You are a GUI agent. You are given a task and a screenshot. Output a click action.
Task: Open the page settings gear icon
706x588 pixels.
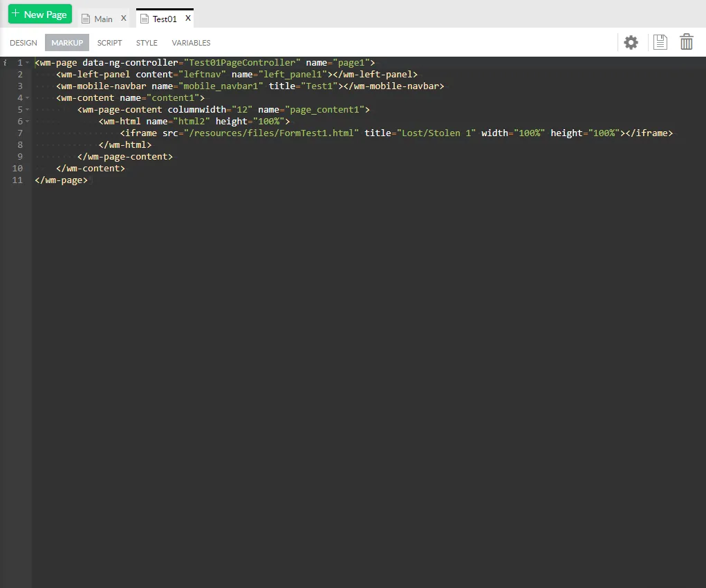click(x=631, y=42)
